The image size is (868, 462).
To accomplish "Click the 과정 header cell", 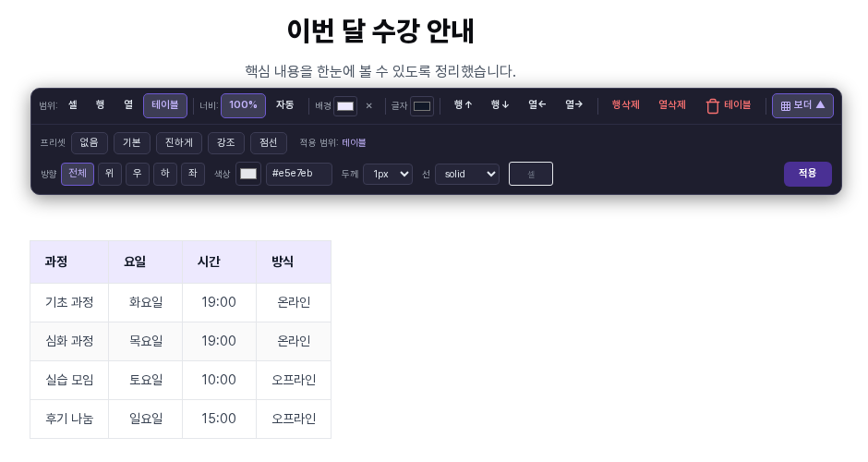I will tap(69, 262).
